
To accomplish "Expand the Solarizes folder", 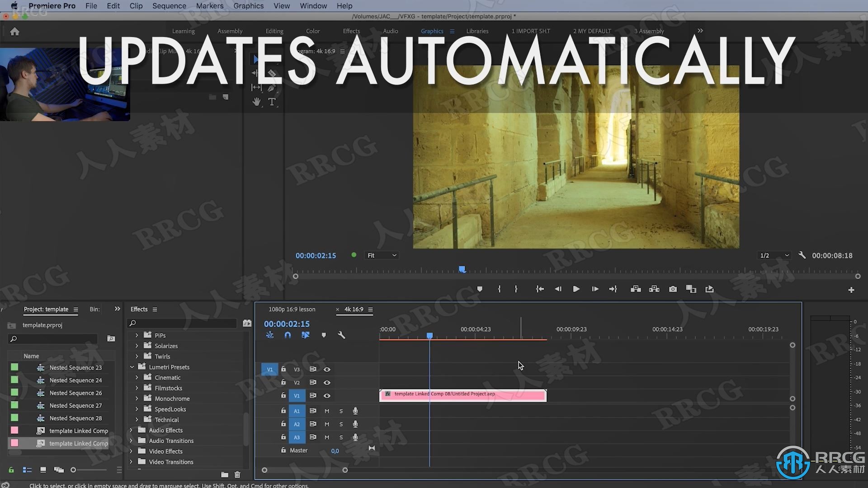I will pos(137,346).
